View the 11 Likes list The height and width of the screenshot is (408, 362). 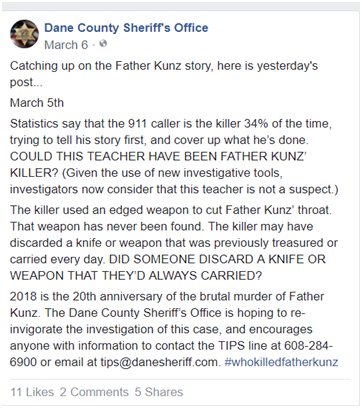click(x=32, y=392)
